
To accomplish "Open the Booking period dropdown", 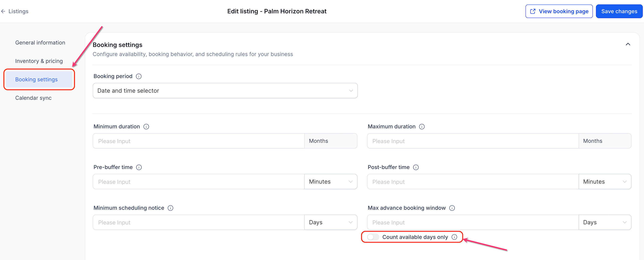I will (x=225, y=90).
